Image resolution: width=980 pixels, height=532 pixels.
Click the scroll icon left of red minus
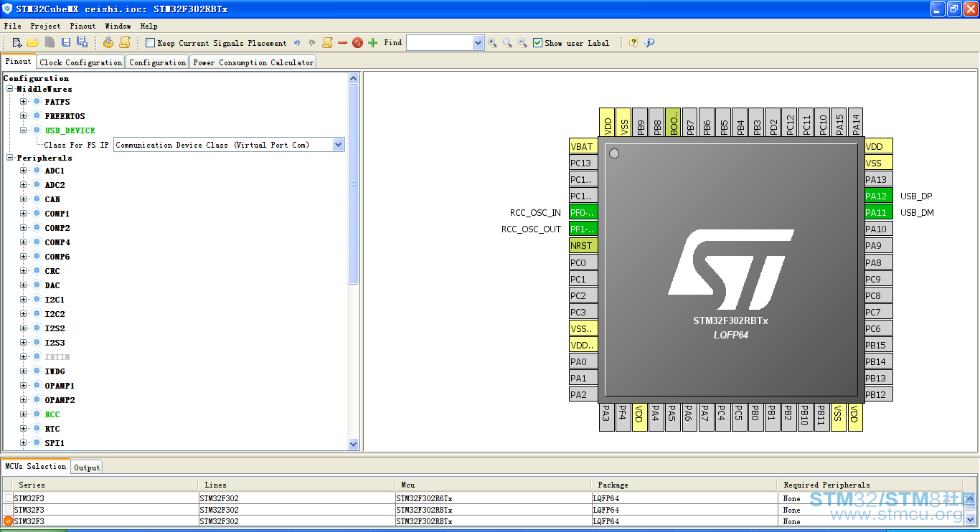click(327, 43)
